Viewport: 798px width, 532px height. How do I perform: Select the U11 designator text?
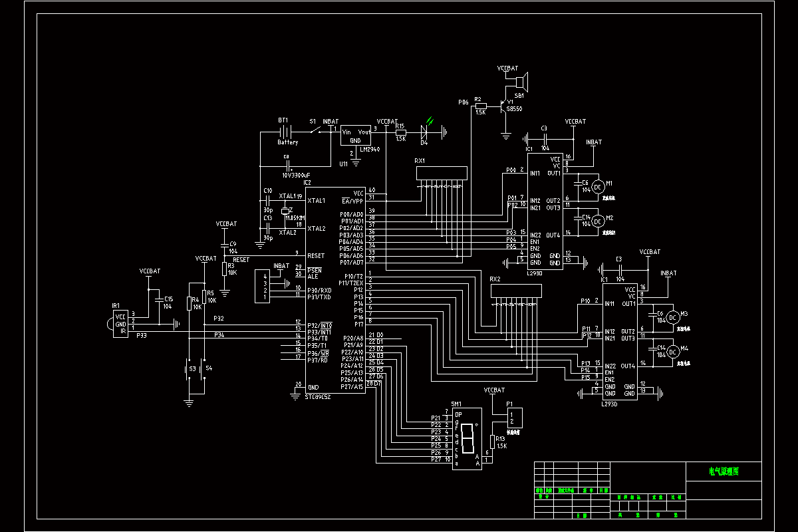(343, 163)
